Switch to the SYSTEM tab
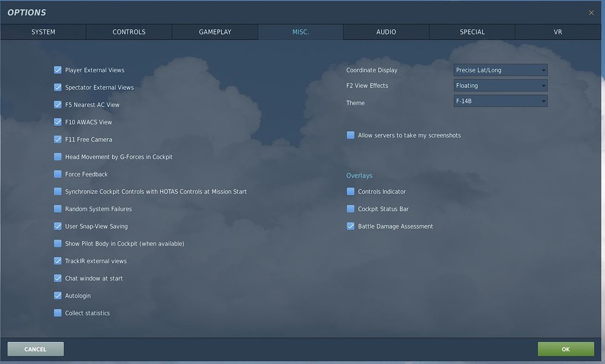 (43, 32)
